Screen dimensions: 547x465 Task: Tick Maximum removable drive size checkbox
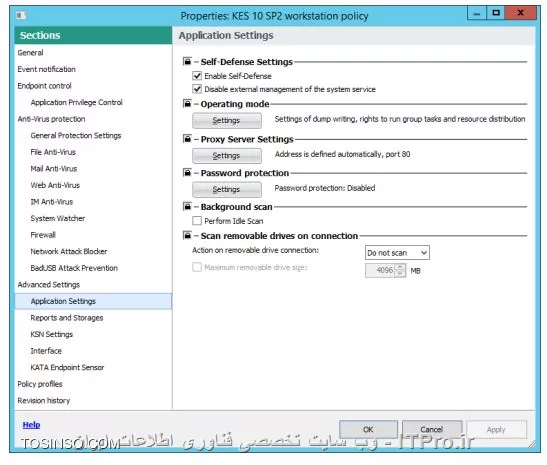(197, 267)
